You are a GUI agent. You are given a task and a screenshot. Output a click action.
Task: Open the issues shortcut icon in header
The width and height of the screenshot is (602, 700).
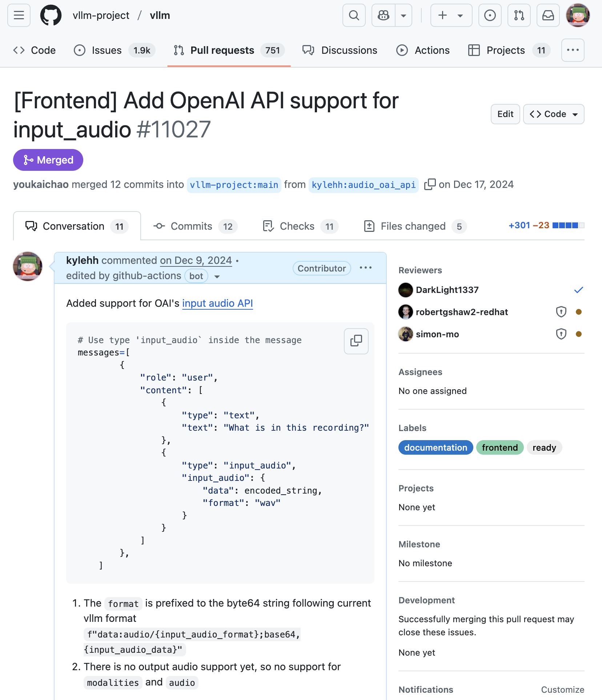coord(490,15)
